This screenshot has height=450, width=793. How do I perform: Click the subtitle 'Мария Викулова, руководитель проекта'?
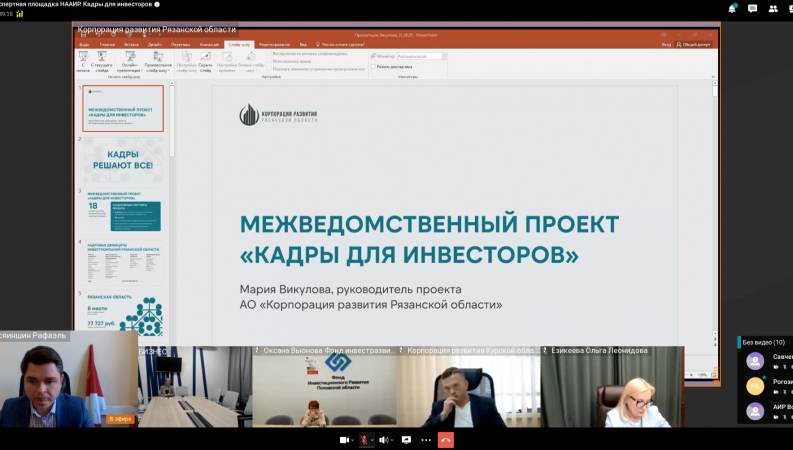click(350, 290)
